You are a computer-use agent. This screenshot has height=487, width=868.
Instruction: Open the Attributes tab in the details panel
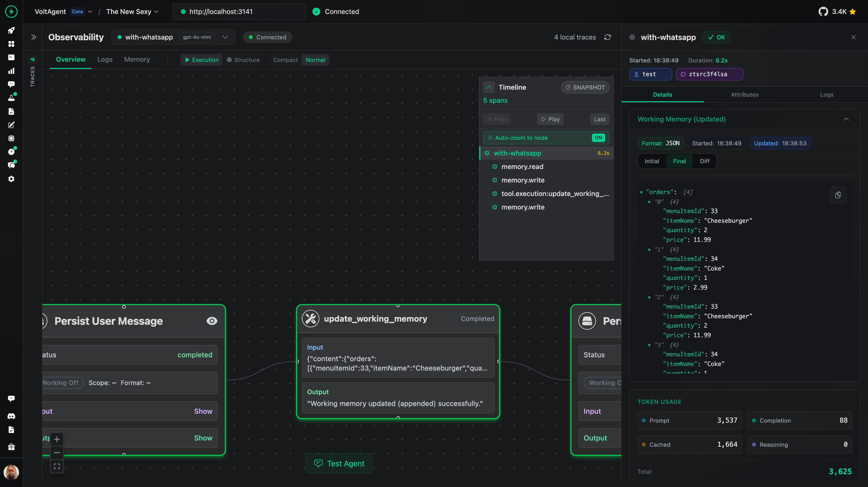(x=744, y=95)
